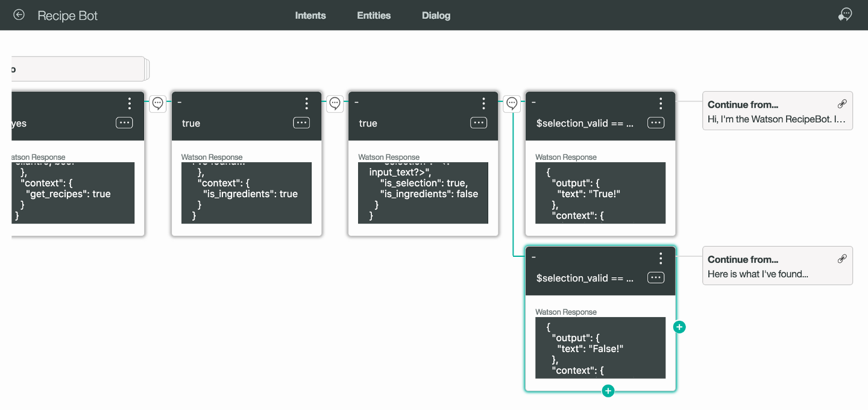Viewport: 868px width, 410px height.
Task: Add sibling node with right plus icon
Action: (679, 327)
